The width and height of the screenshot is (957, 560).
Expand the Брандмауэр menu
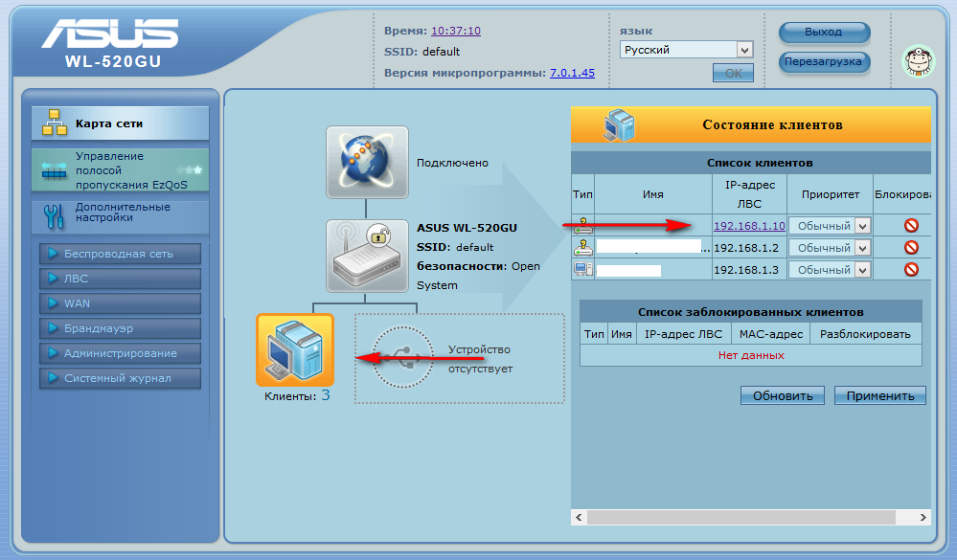pos(121,328)
